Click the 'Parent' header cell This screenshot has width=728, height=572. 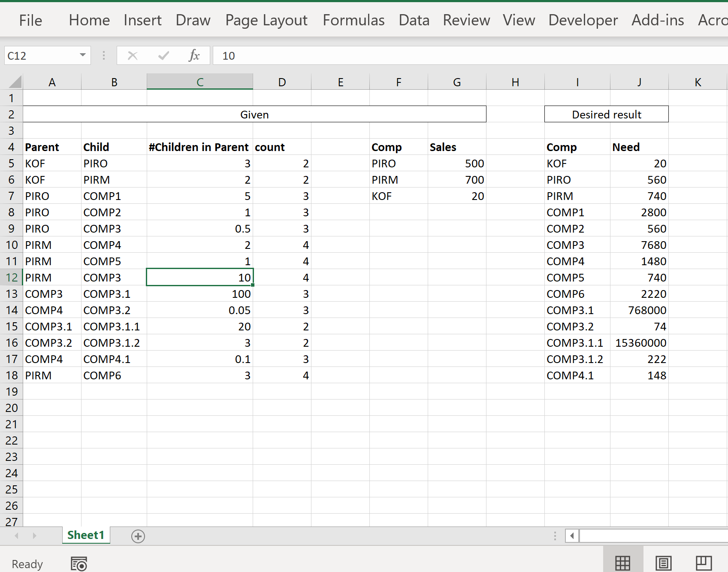click(x=52, y=147)
